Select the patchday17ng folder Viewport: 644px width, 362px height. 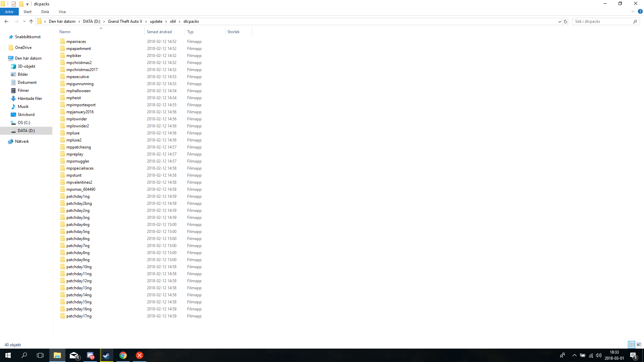tap(79, 316)
